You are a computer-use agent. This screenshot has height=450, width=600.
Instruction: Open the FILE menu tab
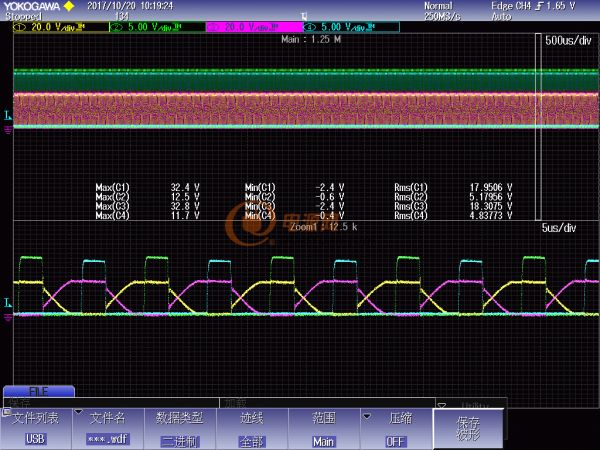point(39,391)
